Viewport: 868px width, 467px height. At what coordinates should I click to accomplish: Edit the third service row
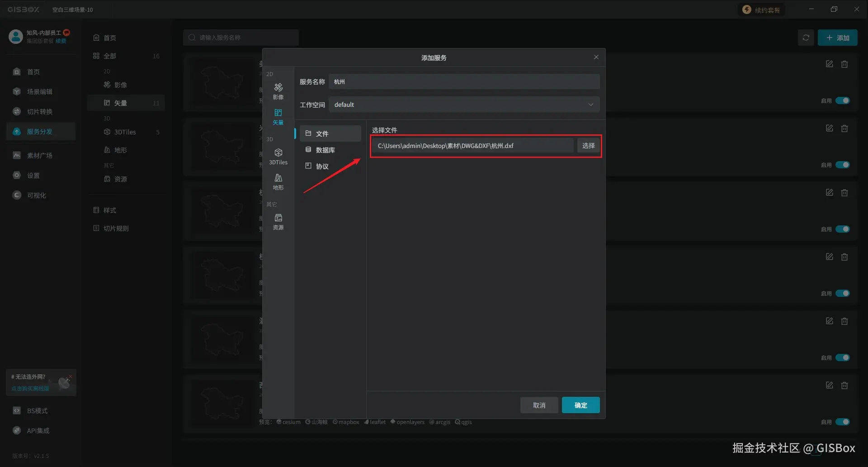(829, 193)
